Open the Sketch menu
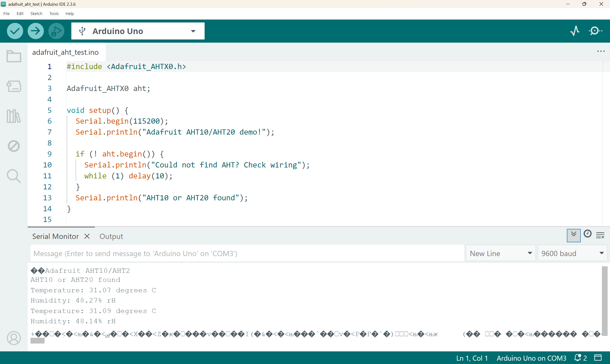The height and width of the screenshot is (364, 610). [x=36, y=14]
